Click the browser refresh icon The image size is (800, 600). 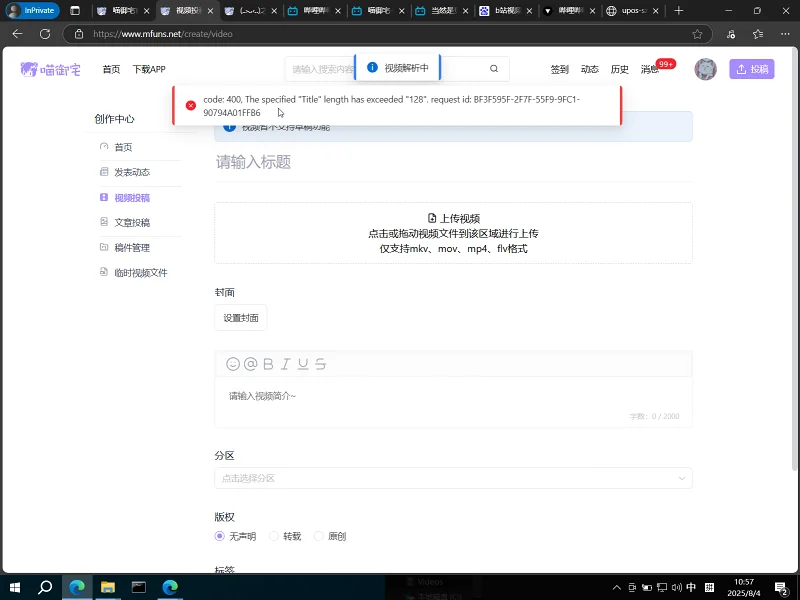point(44,33)
